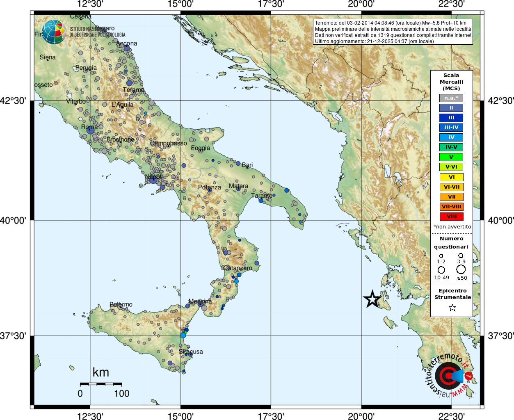Click the 1-2 questionnaires circle symbol
This screenshot has height=420, width=514.
click(441, 256)
